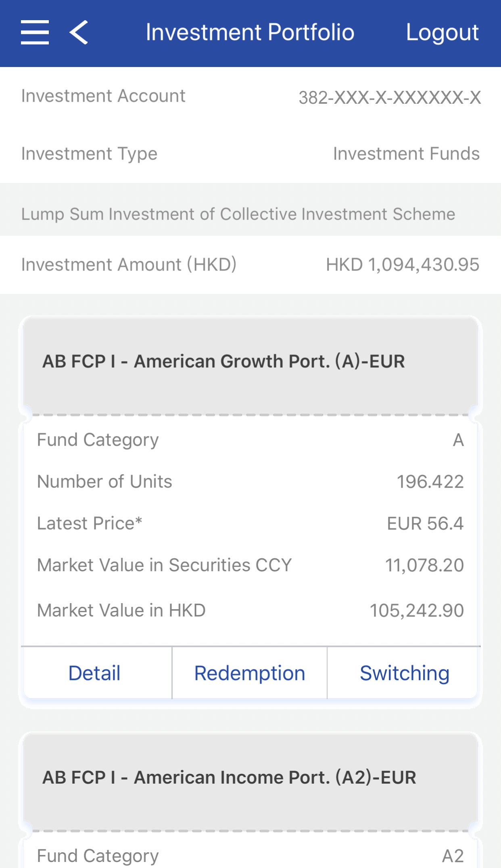This screenshot has height=868, width=501.
Task: Select Switching for American Growth fund
Action: click(404, 673)
